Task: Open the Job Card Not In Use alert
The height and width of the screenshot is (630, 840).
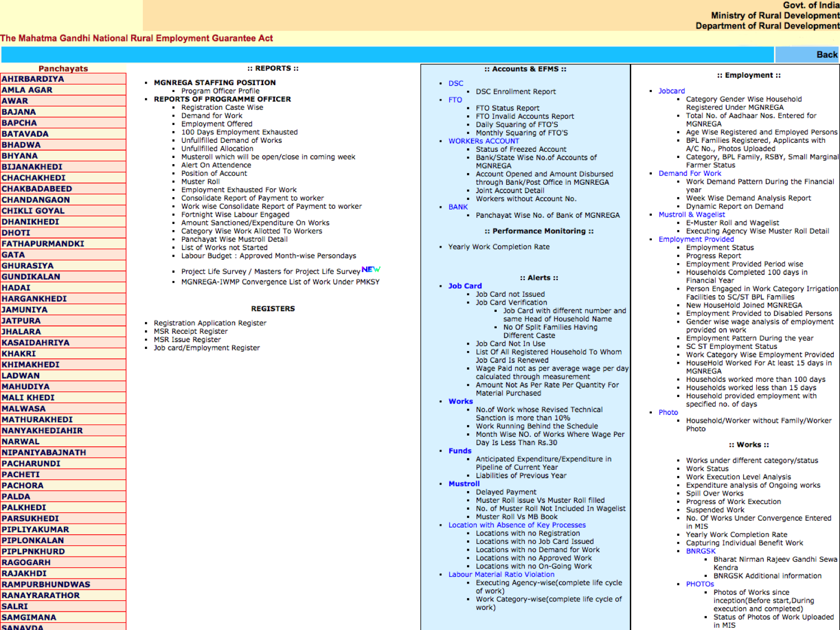Action: [510, 344]
